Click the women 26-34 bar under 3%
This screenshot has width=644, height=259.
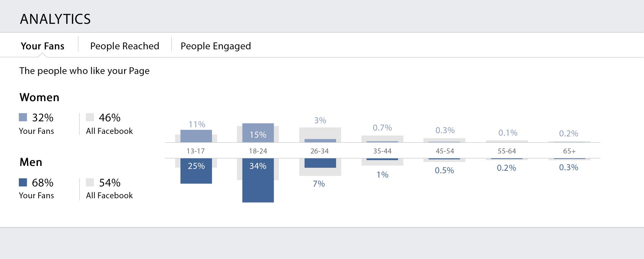pyautogui.click(x=320, y=141)
